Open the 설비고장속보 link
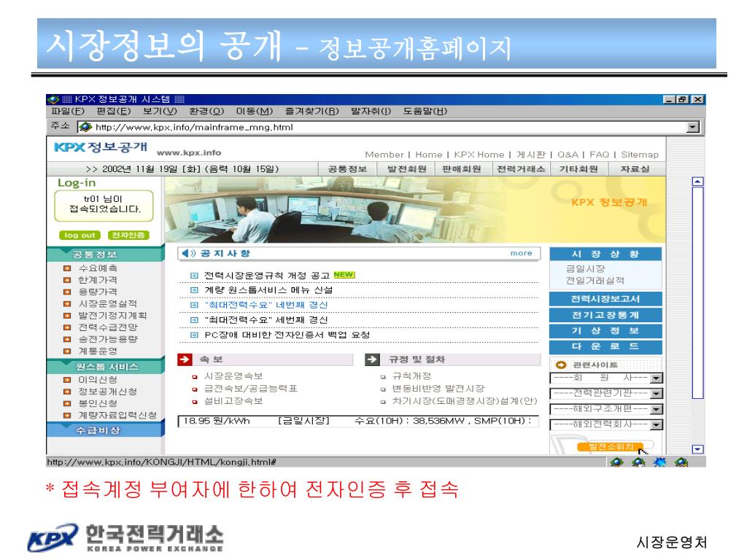This screenshot has width=747, height=560. point(233,401)
